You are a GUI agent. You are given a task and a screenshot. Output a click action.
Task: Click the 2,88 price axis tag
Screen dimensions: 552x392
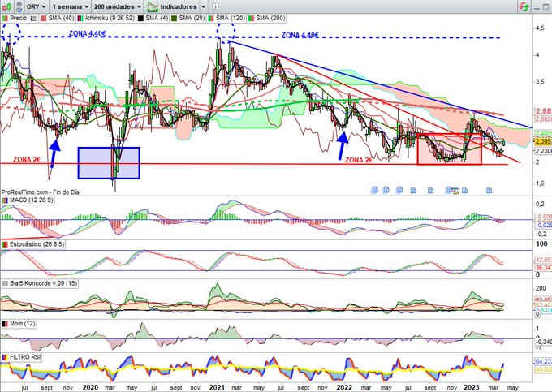(x=544, y=111)
